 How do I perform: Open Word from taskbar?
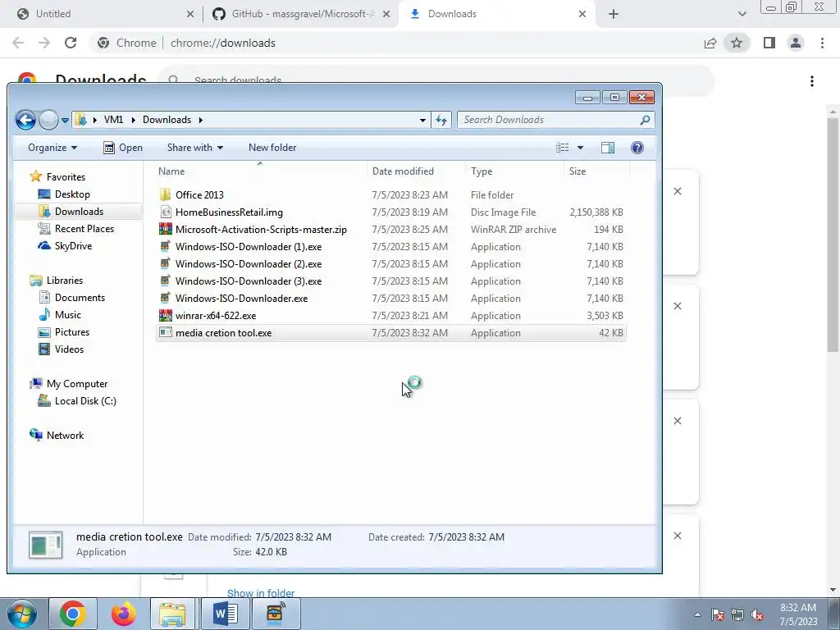225,614
